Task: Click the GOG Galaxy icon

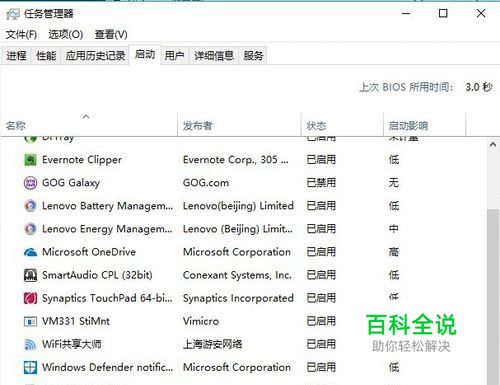Action: [30, 183]
